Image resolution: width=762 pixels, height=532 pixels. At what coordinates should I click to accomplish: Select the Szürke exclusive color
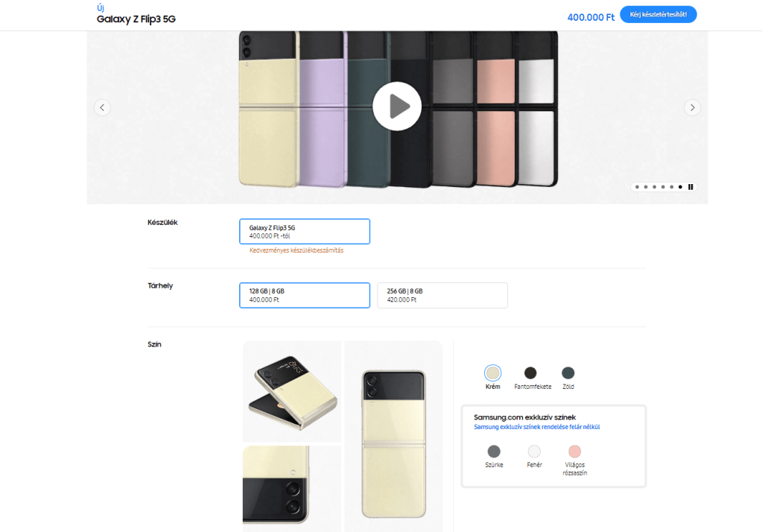tap(494, 452)
